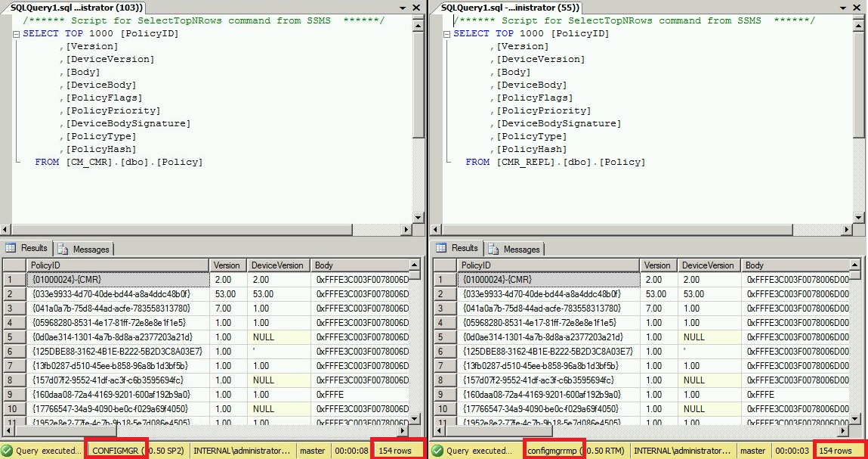Click left results grid's scroll down arrow
This screenshot has height=459, width=868.
[415, 417]
